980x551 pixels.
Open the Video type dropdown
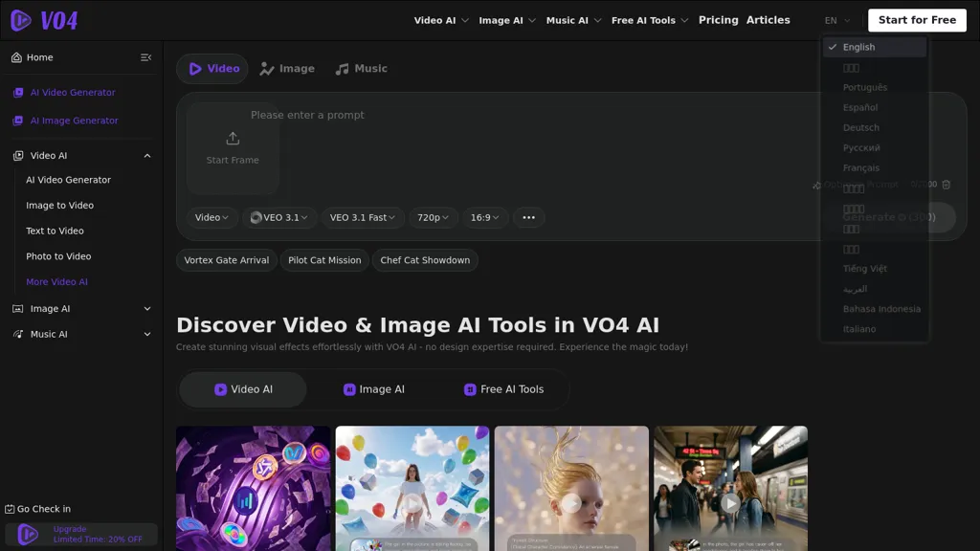(x=212, y=217)
